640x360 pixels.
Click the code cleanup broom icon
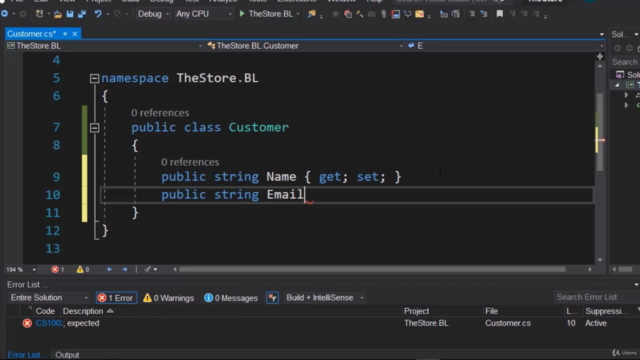148,269
